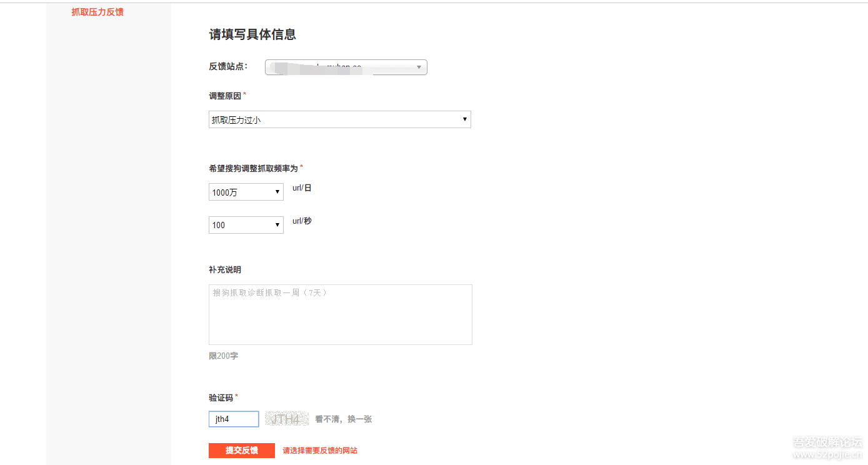Click the url/日 unit text
This screenshot has width=868, height=465.
pyautogui.click(x=302, y=187)
